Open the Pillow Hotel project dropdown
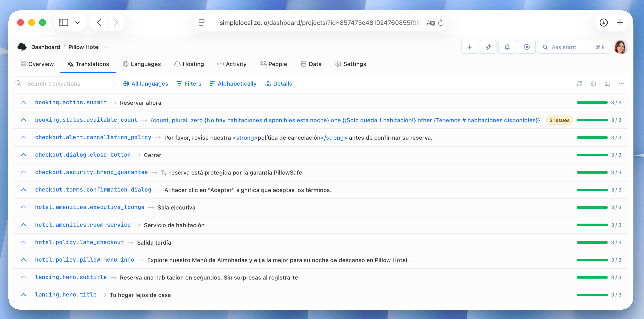 pos(105,47)
